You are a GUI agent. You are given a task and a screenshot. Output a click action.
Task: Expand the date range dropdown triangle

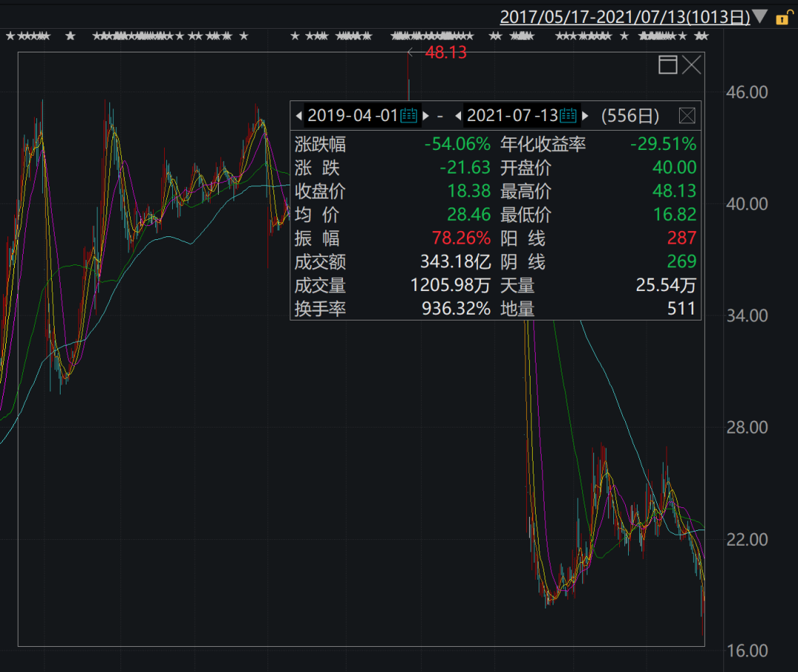click(x=760, y=17)
